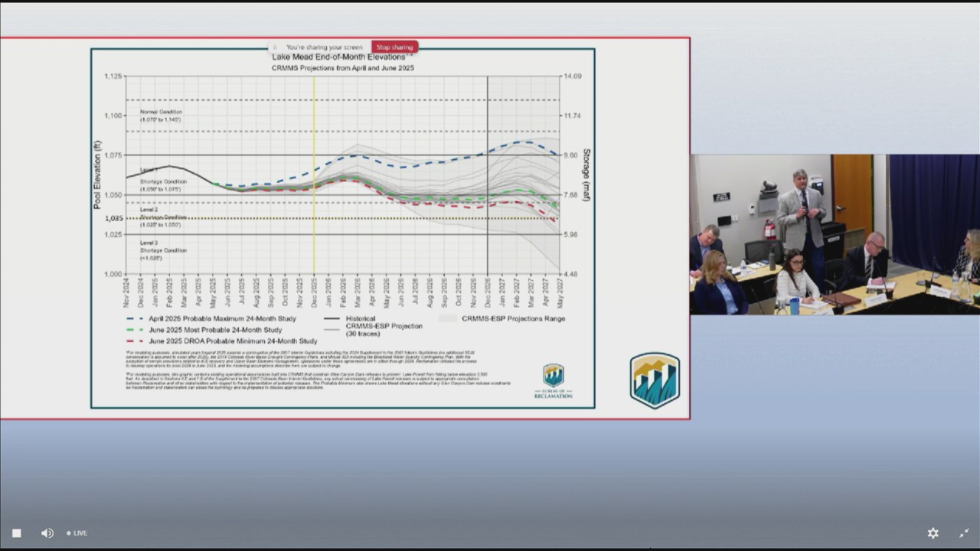Image resolution: width=980 pixels, height=551 pixels.
Task: Click the blue dashed April 2025 legend marker
Action: tap(135, 319)
